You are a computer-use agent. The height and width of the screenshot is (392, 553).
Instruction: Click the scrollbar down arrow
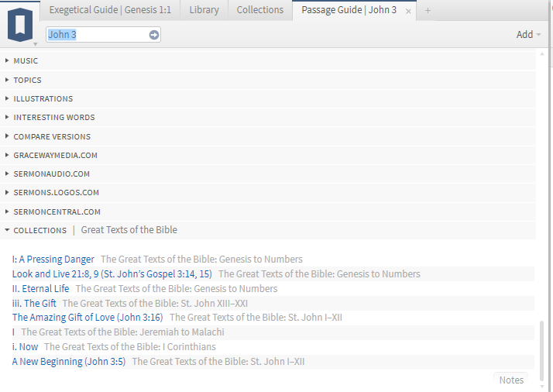coord(542,387)
